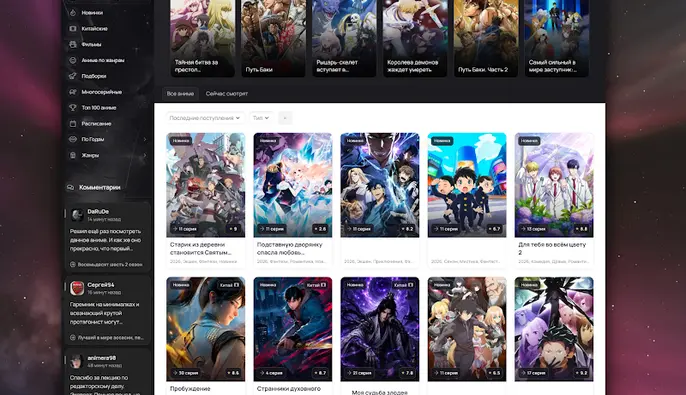Image resolution: width=686 pixels, height=395 pixels.
Task: Click the Китай badge on Странники духовного poster
Action: 317,285
